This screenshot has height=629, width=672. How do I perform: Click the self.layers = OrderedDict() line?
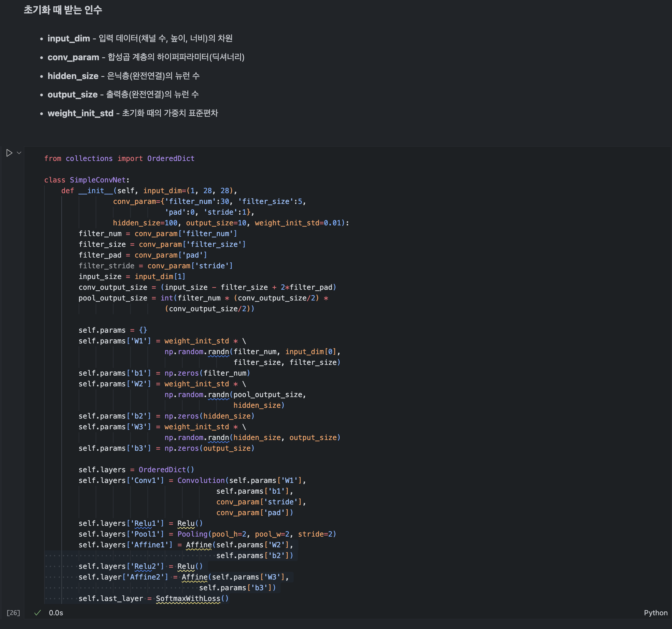click(x=136, y=470)
